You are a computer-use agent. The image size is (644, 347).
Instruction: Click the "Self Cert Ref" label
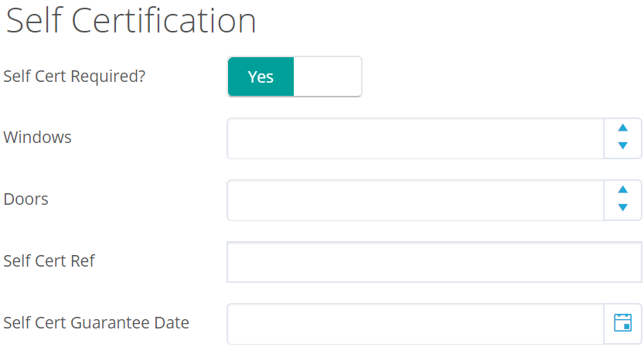(49, 261)
